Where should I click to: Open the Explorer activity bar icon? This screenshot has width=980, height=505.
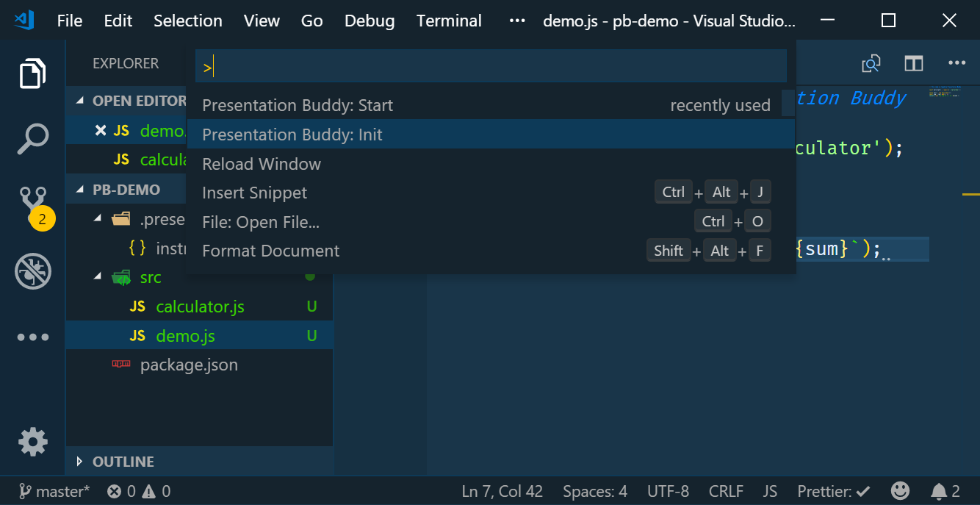point(32,74)
